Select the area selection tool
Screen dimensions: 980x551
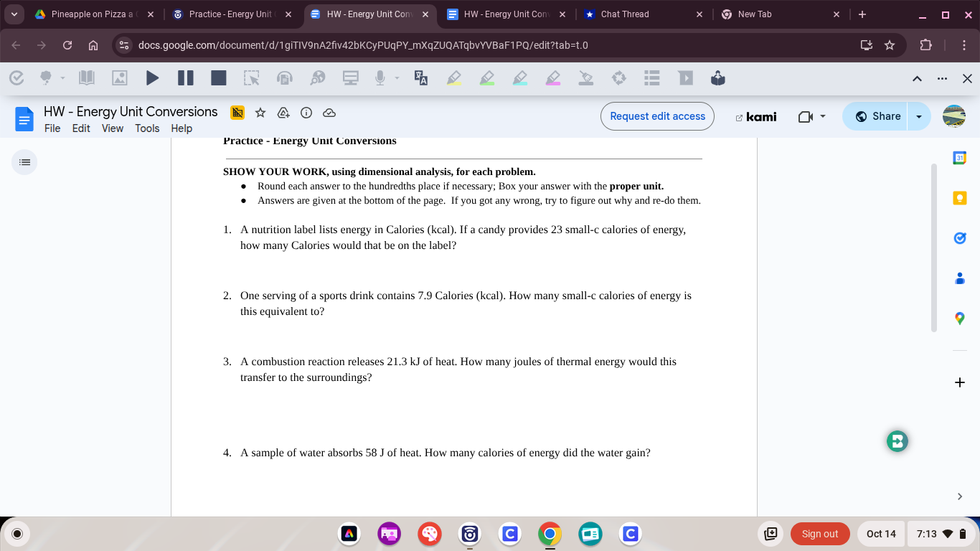pos(253,77)
